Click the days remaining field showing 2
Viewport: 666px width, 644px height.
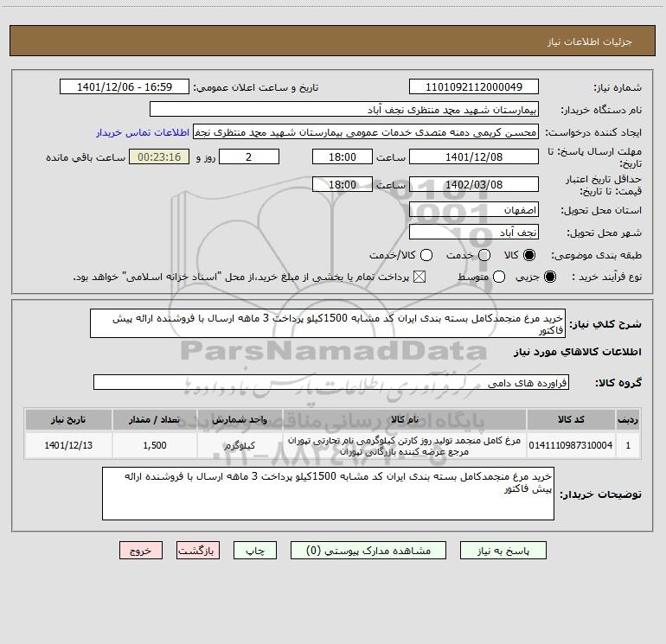click(x=249, y=156)
